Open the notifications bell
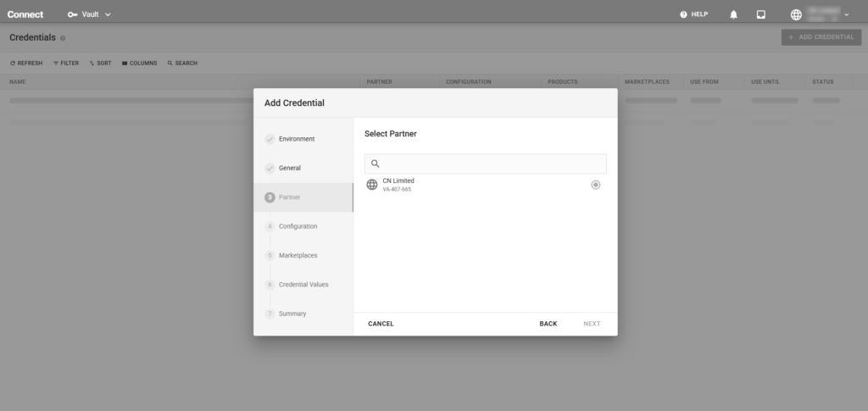Viewport: 868px width, 411px height. click(x=733, y=14)
